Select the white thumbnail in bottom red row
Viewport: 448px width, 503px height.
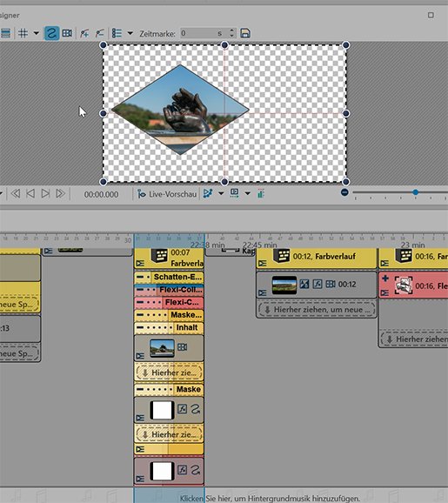click(x=163, y=471)
